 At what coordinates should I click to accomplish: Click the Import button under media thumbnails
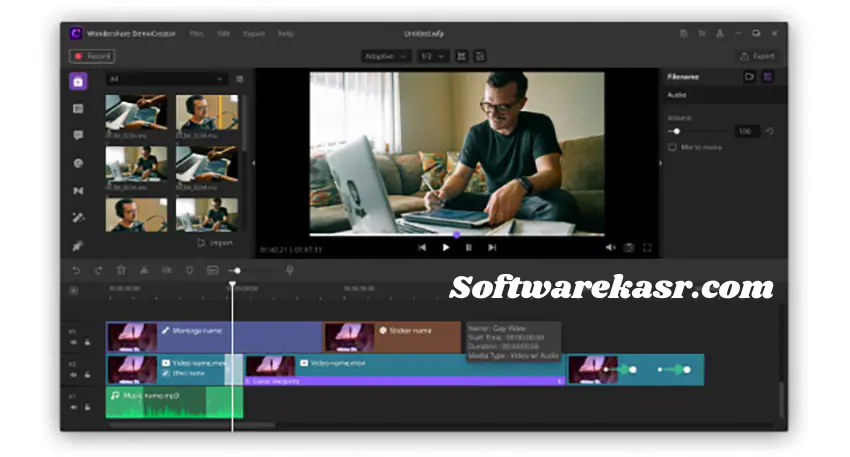pyautogui.click(x=215, y=242)
